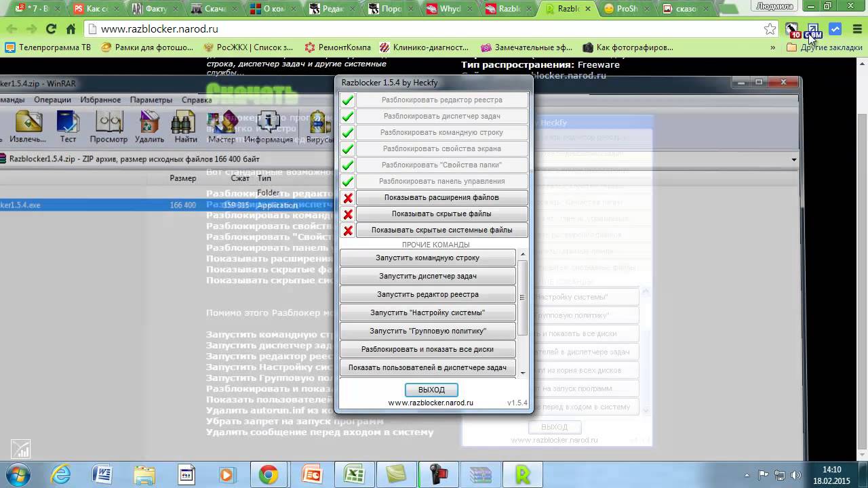Screen dimensions: 868x488
Task: Click the green check beside 'Разблокировать диспетчер задач'
Action: 348,117
